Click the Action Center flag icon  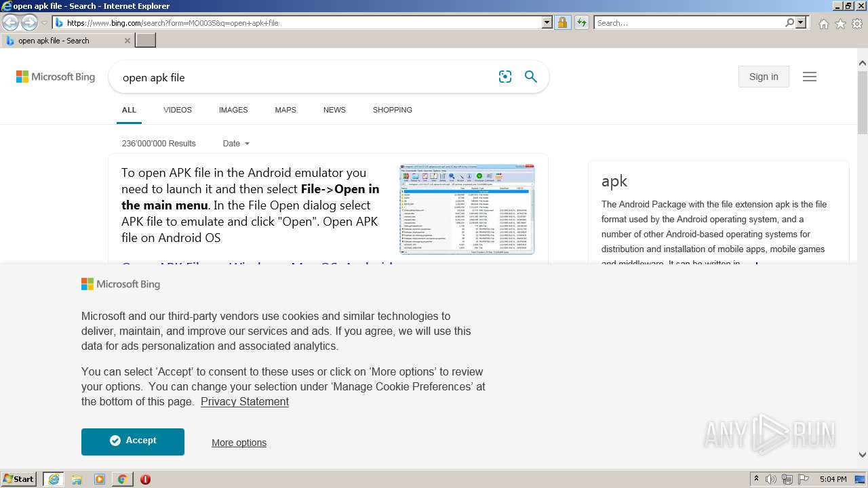pos(804,479)
